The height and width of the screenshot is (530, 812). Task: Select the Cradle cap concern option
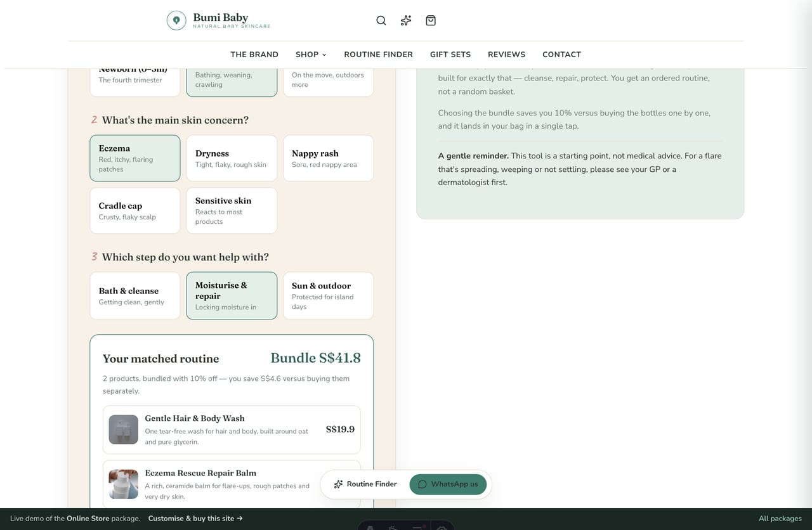click(x=135, y=210)
